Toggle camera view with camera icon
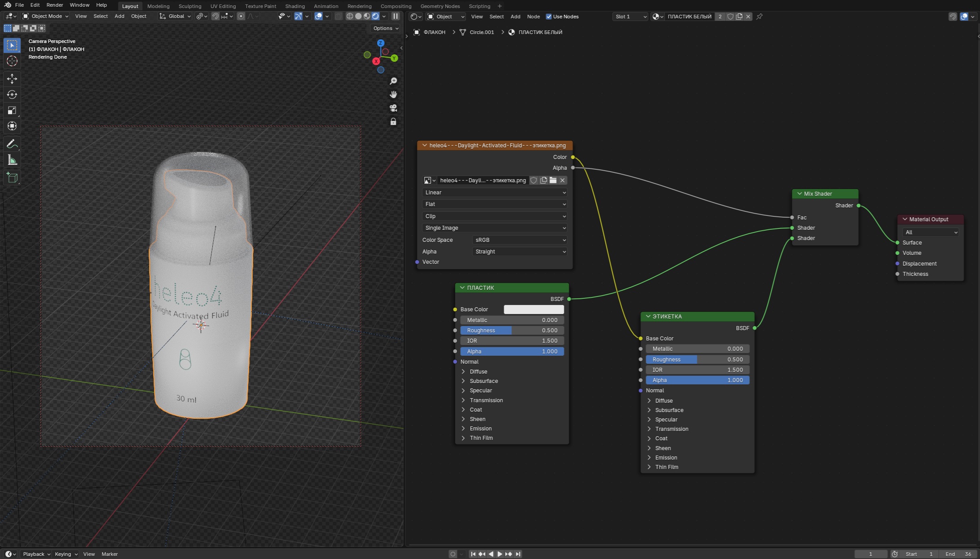 point(393,108)
